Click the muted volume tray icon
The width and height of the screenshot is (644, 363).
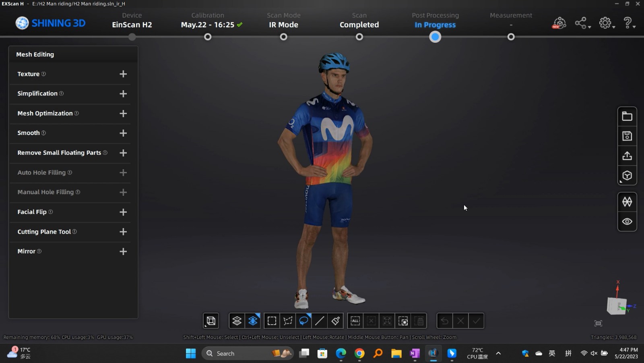point(594,353)
